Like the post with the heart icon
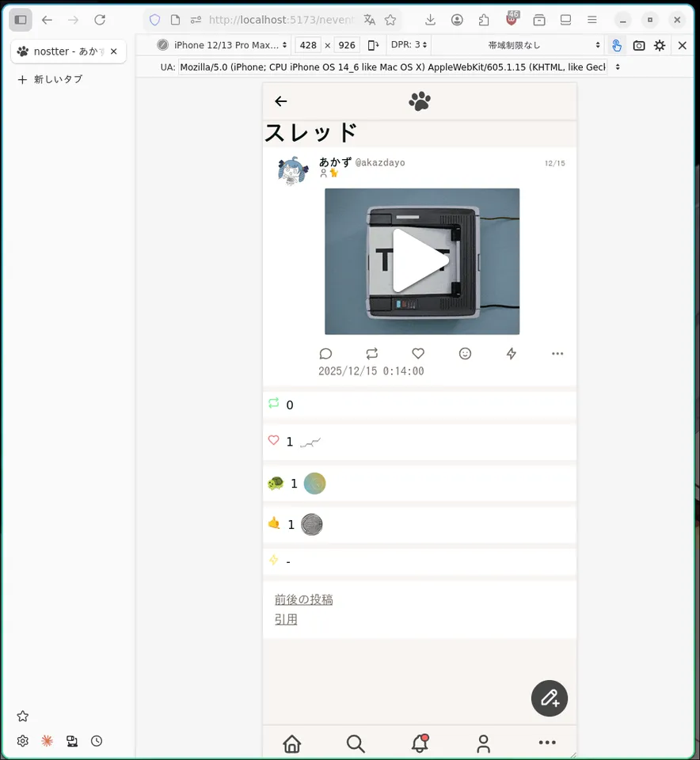Viewport: 700px width, 760px height. pos(418,354)
